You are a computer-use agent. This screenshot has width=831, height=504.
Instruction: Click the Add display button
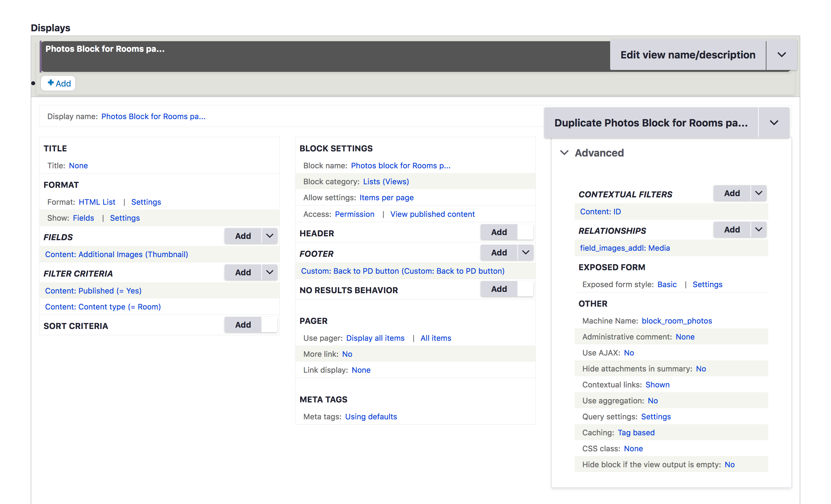[58, 83]
